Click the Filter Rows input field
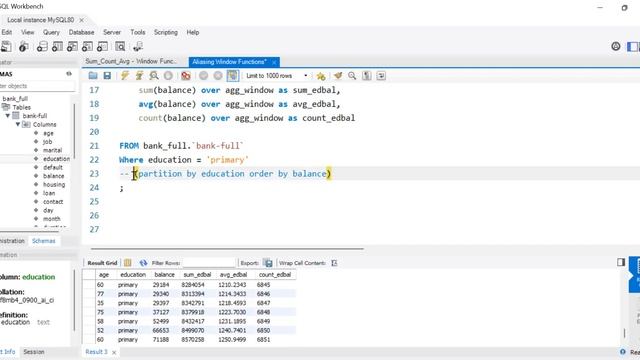The width and height of the screenshot is (640, 360). [209, 263]
